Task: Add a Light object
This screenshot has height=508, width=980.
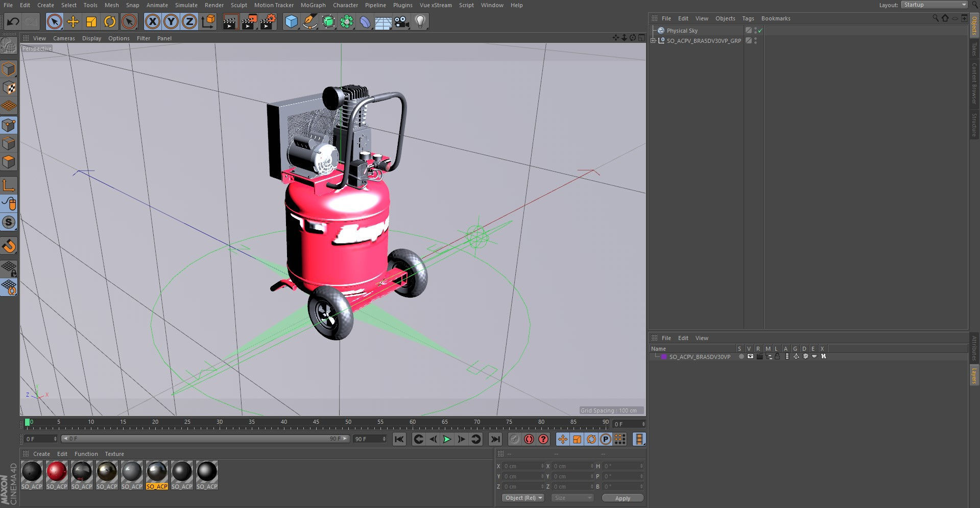Action: (420, 21)
